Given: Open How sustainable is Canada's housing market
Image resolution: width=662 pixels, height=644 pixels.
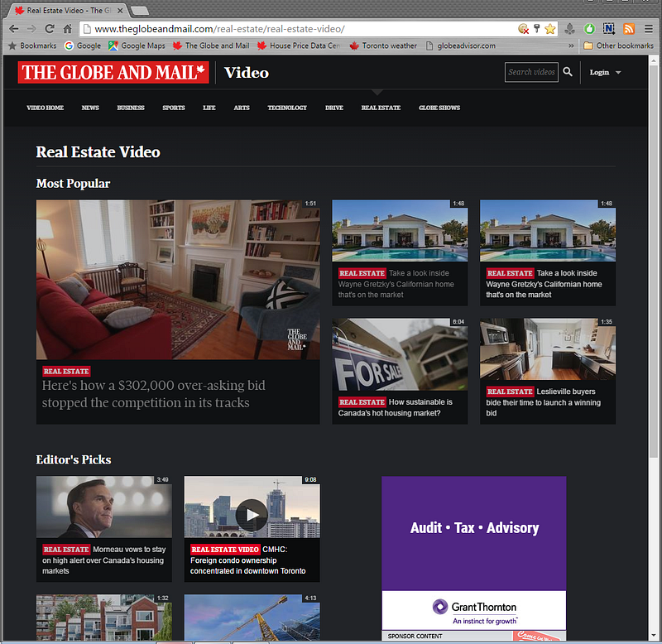Looking at the screenshot, I should tap(396, 407).
